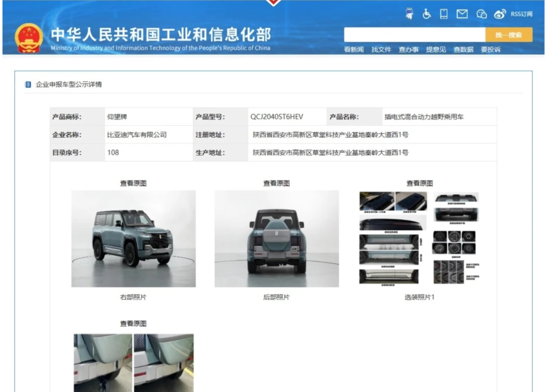The width and height of the screenshot is (547, 392).
Task: Click 查看原图 above the 右部照片 photo
Action: [133, 183]
